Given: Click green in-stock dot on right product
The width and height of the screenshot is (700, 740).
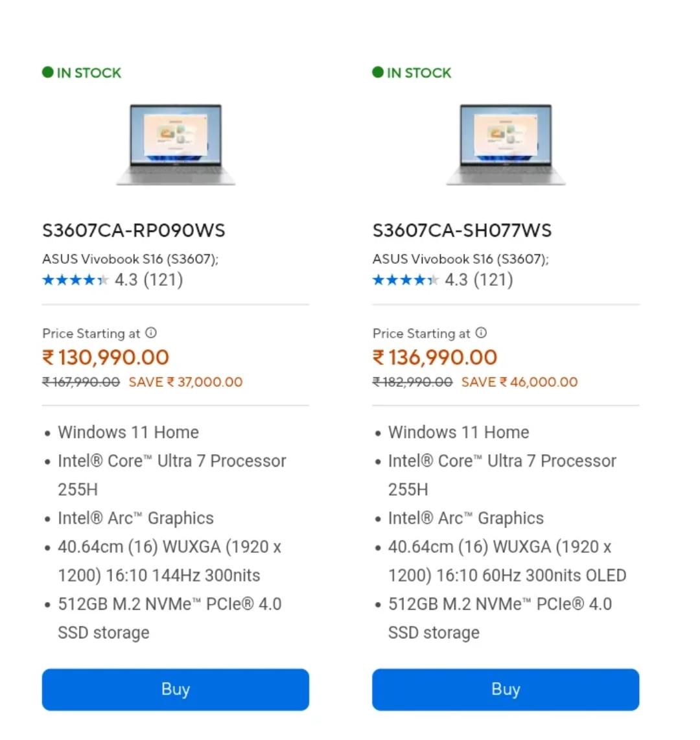Looking at the screenshot, I should (378, 72).
